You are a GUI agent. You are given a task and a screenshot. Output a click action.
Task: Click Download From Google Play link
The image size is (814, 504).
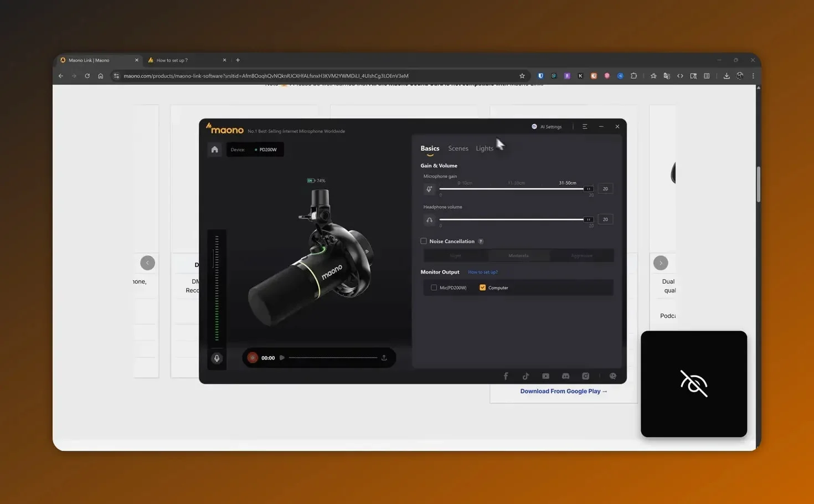click(x=564, y=391)
